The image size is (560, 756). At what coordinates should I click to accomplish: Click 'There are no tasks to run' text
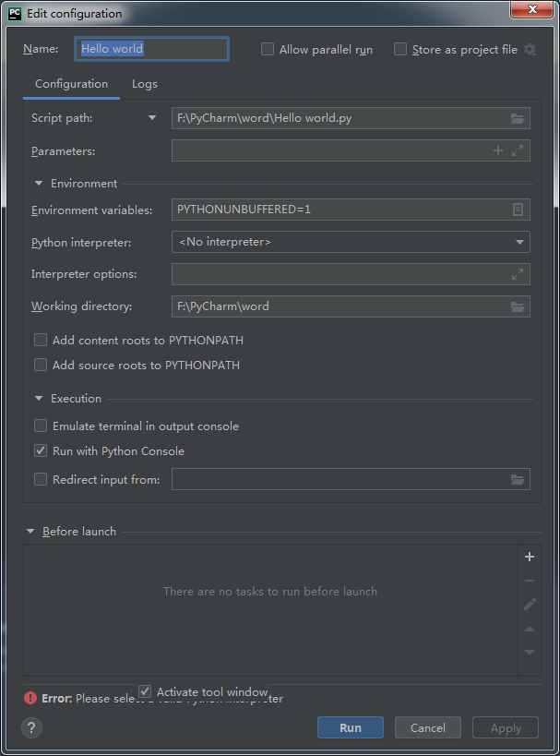(270, 592)
